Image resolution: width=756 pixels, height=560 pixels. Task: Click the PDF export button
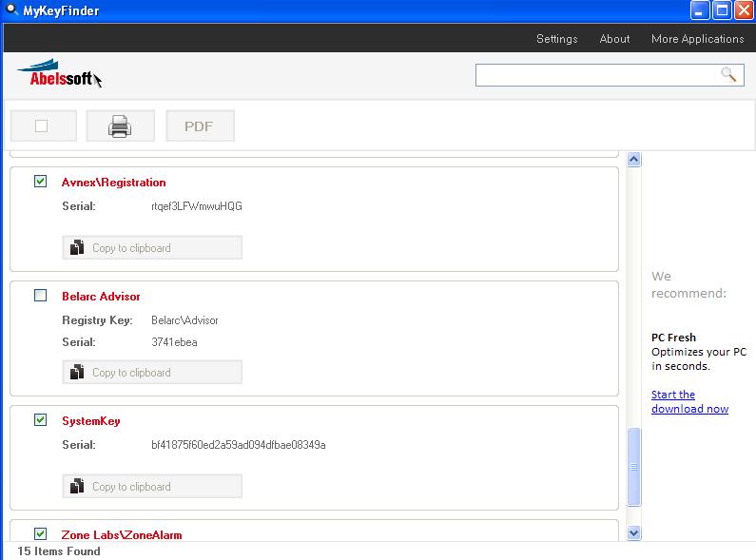click(x=199, y=126)
